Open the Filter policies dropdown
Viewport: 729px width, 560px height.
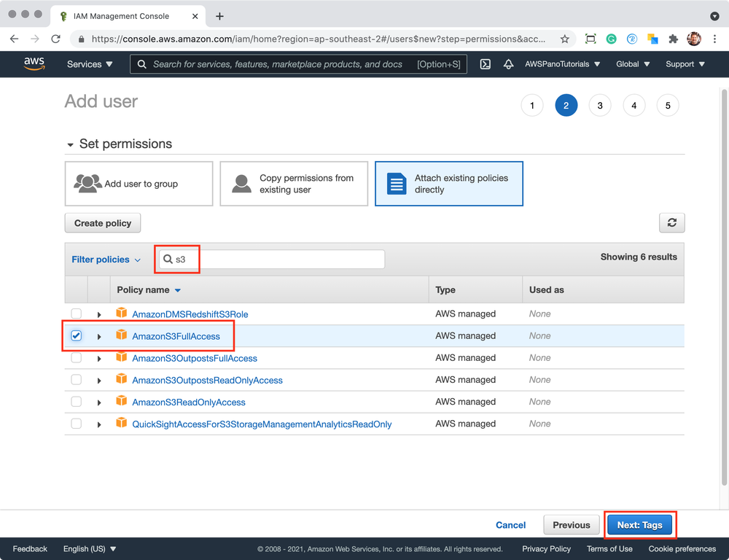(x=106, y=260)
